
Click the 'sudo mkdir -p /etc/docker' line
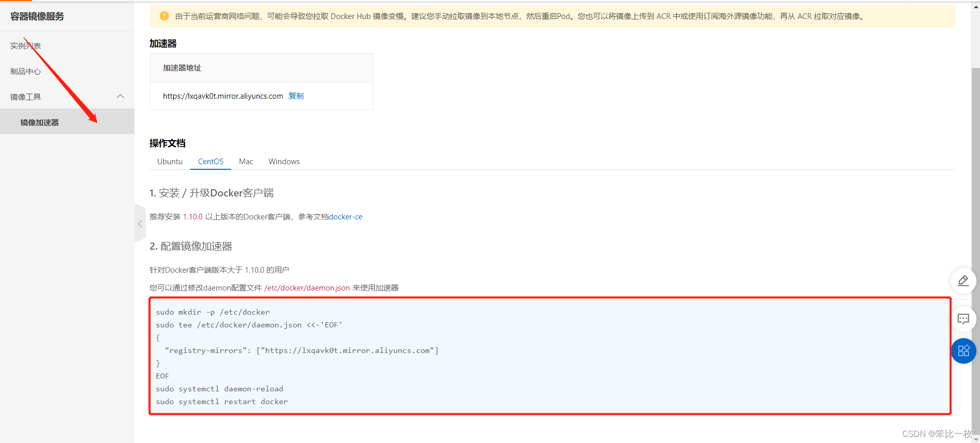pos(213,312)
